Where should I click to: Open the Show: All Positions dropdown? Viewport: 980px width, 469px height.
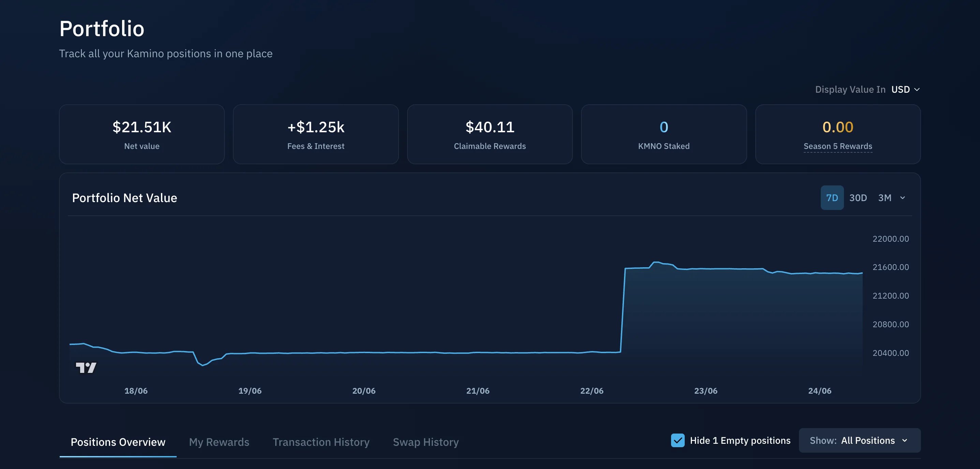859,440
